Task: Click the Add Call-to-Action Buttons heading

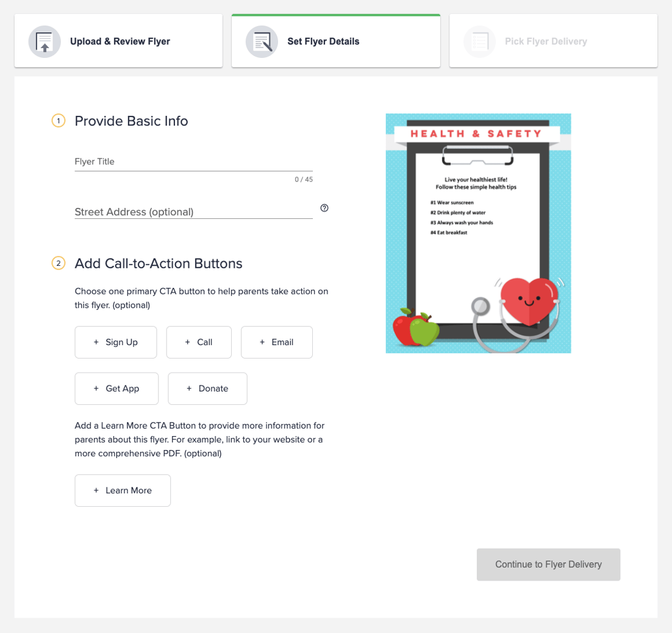Action: (159, 263)
